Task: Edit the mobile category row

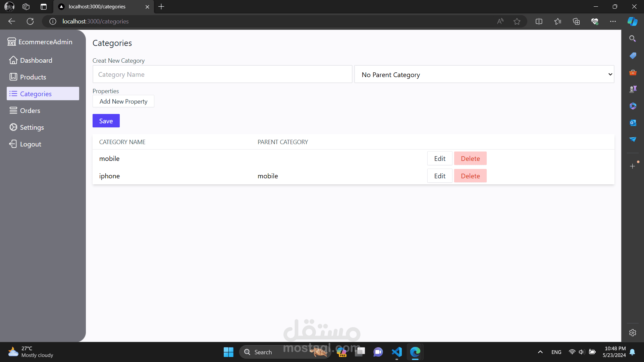Action: pos(440,159)
